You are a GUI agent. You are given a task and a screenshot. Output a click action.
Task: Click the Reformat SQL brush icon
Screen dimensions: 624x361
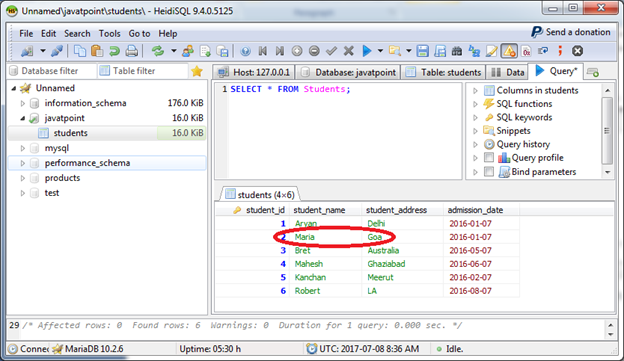tap(491, 51)
